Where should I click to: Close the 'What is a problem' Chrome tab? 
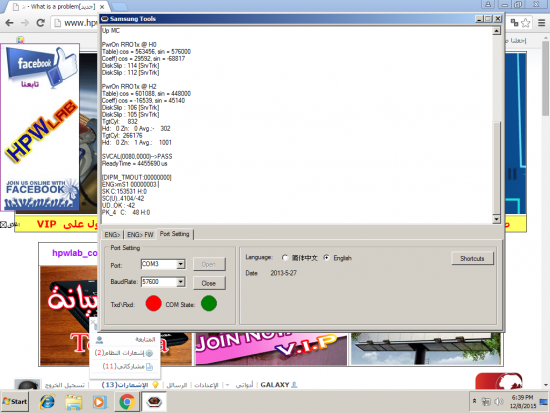102,7
